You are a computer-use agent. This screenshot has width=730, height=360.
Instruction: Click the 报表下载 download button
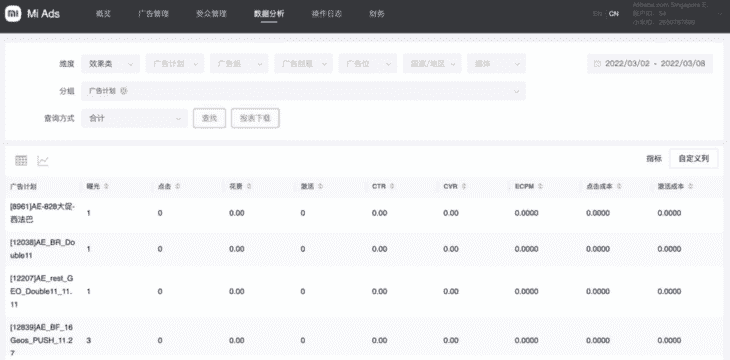click(255, 119)
